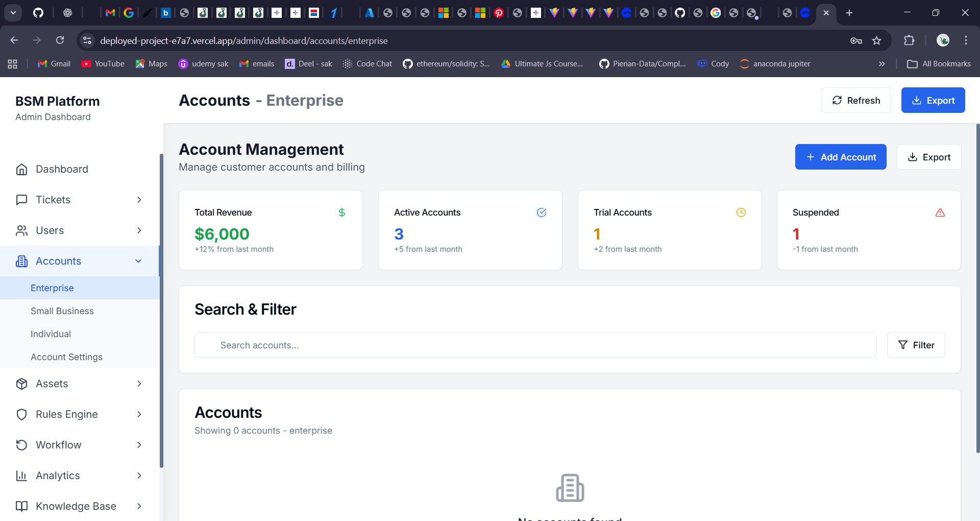Click the $6,000 revenue value
The image size is (980, 521).
coord(222,234)
